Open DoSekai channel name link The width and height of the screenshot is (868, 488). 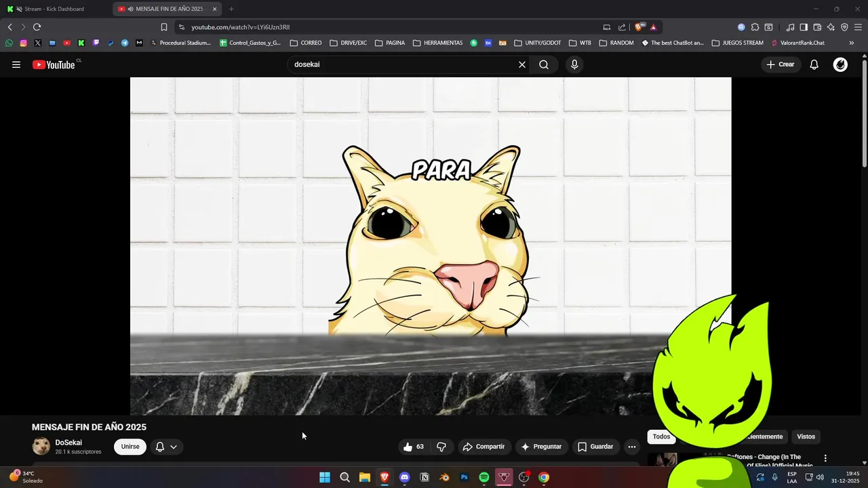coord(68,443)
